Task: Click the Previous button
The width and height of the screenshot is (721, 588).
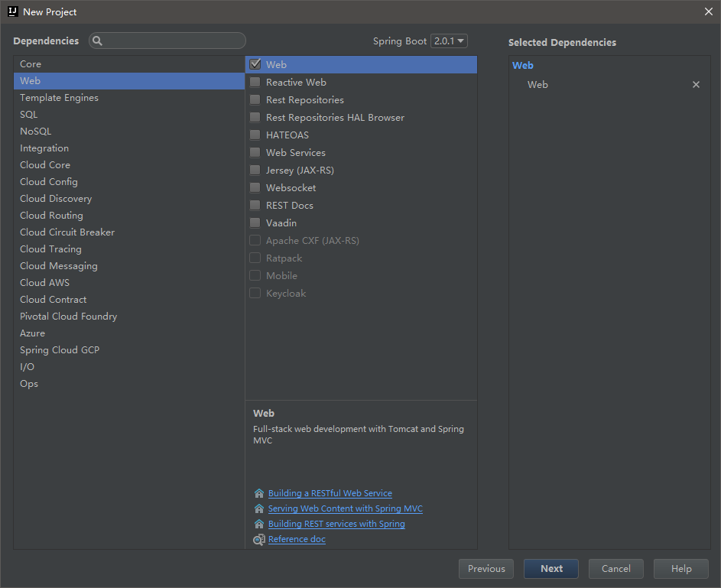Action: point(486,569)
